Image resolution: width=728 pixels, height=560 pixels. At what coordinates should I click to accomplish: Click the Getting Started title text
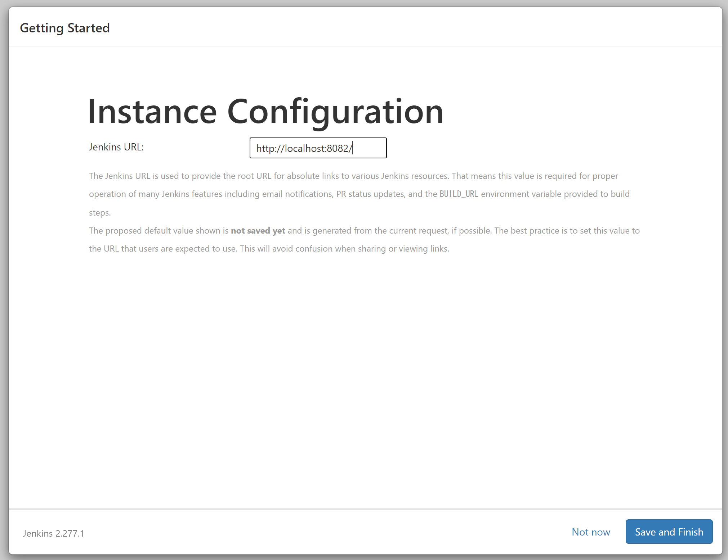65,28
